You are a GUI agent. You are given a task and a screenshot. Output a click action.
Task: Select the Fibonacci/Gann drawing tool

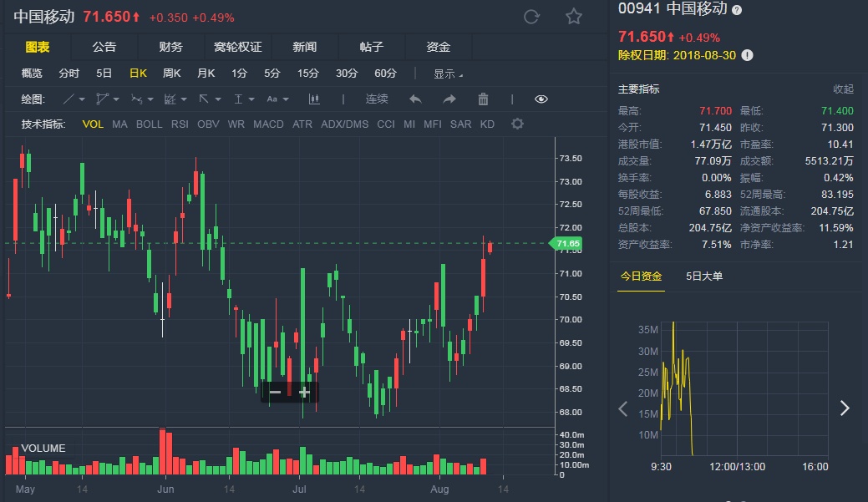click(170, 99)
